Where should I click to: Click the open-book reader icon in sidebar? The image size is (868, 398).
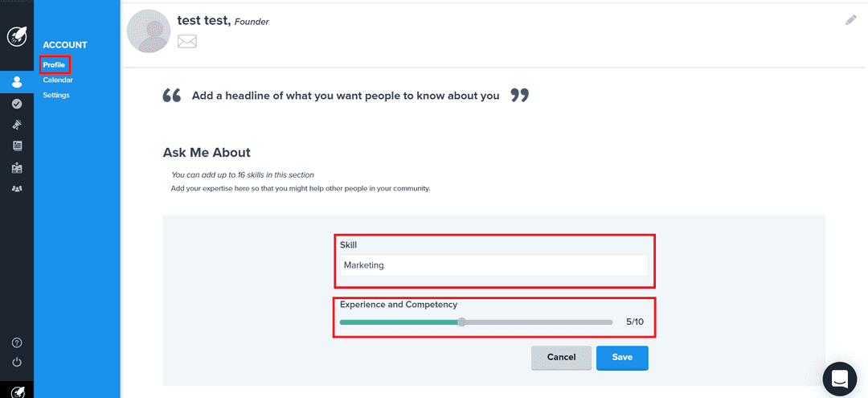(x=17, y=168)
